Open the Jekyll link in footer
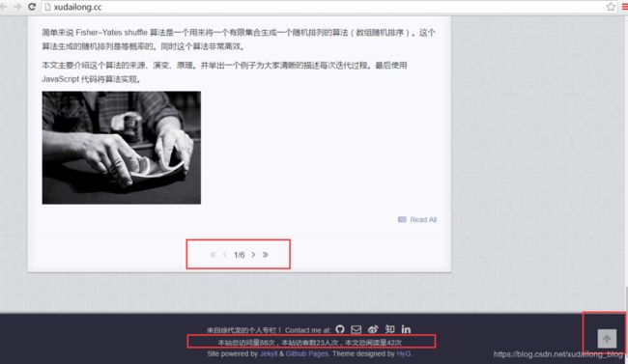Image resolution: width=628 pixels, height=364 pixels. (x=269, y=354)
